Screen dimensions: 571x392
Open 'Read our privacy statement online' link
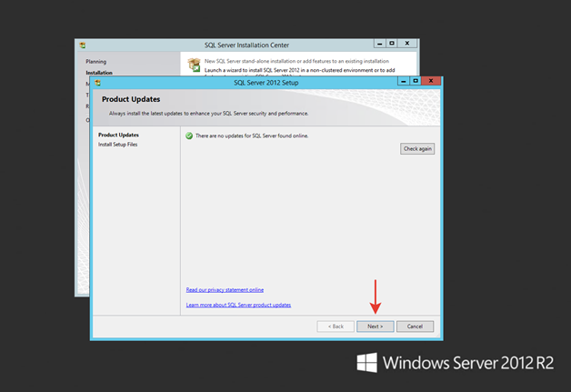pyautogui.click(x=225, y=290)
